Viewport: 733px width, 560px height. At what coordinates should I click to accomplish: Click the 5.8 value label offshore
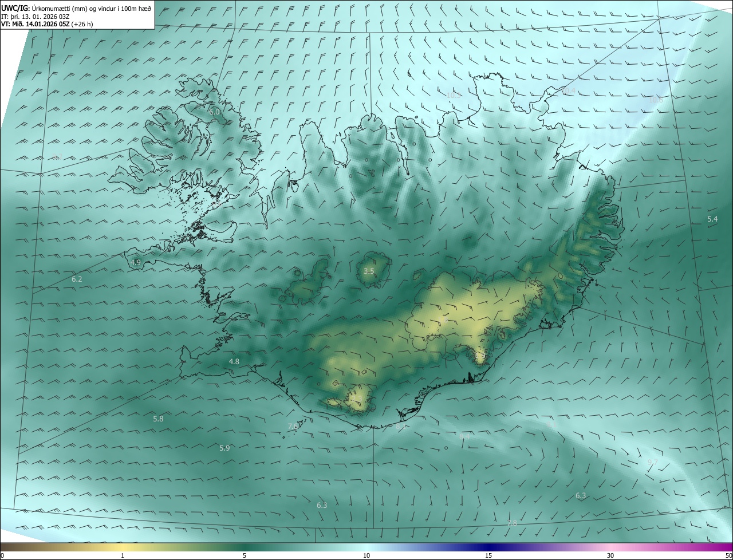(x=158, y=419)
